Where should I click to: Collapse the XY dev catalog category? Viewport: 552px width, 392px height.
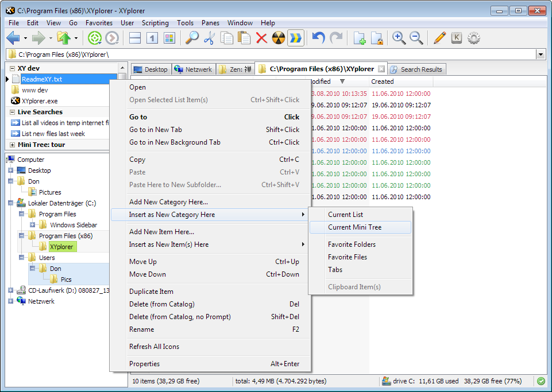coord(13,68)
